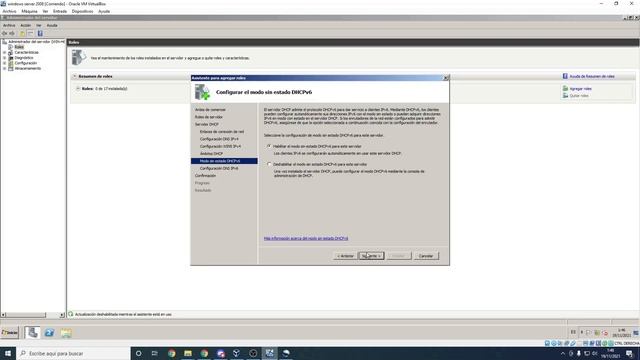This screenshot has height=360, width=640.
Task: Click the host Windows Start button
Action: click(8, 353)
